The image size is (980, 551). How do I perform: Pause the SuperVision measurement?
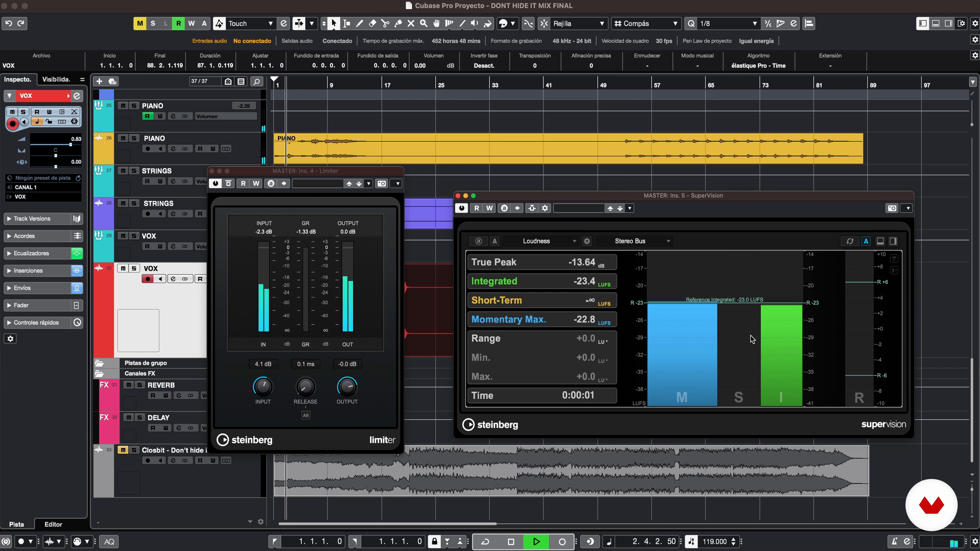tap(479, 241)
